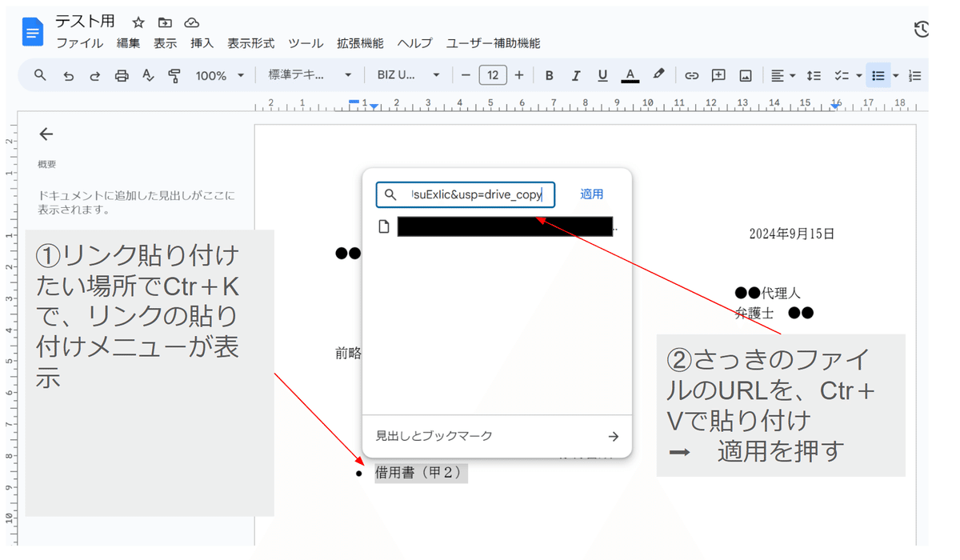The height and width of the screenshot is (560, 960).
Task: Redo the last action
Action: 94,75
